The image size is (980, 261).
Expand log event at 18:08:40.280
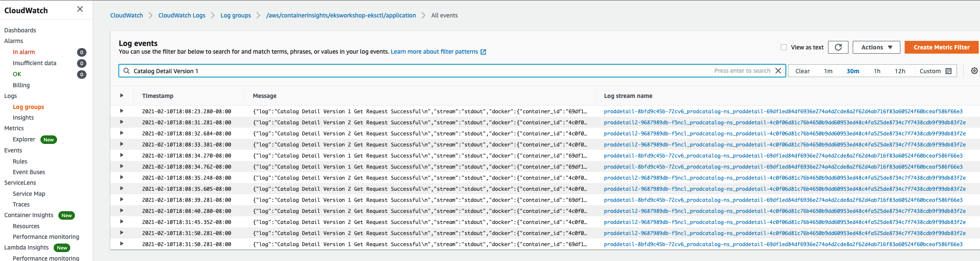(x=122, y=211)
